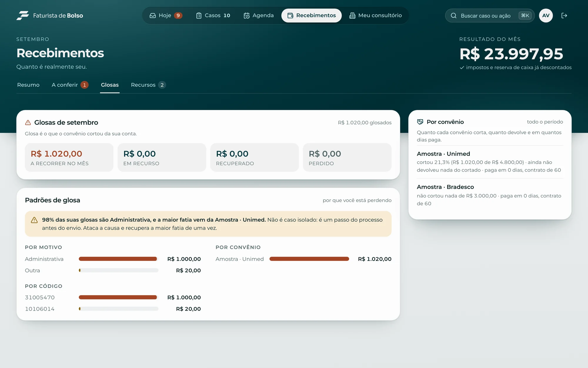Open the A conferir tab
The width and height of the screenshot is (588, 368).
pos(70,85)
